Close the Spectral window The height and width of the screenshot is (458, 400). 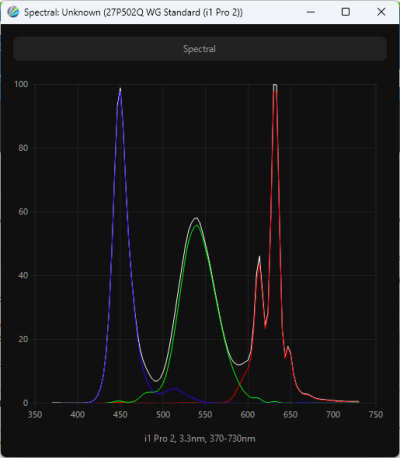[381, 12]
